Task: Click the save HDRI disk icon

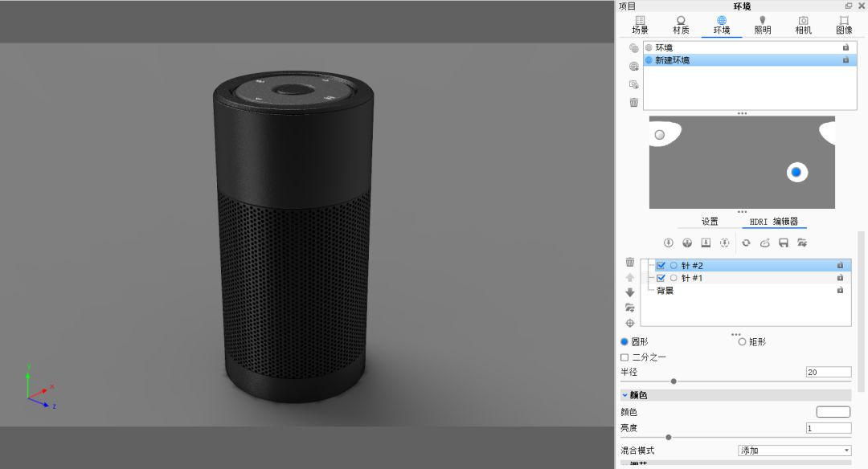Action: point(784,243)
